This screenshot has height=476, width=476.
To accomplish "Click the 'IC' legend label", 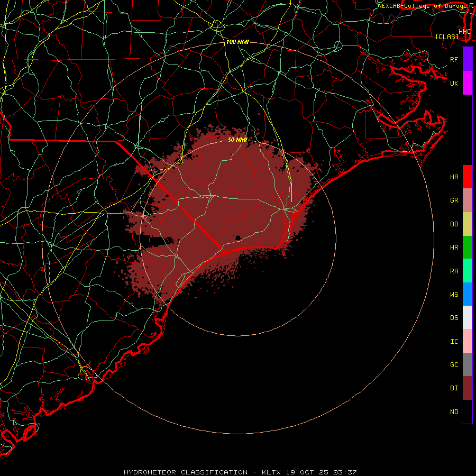I will pyautogui.click(x=454, y=342).
